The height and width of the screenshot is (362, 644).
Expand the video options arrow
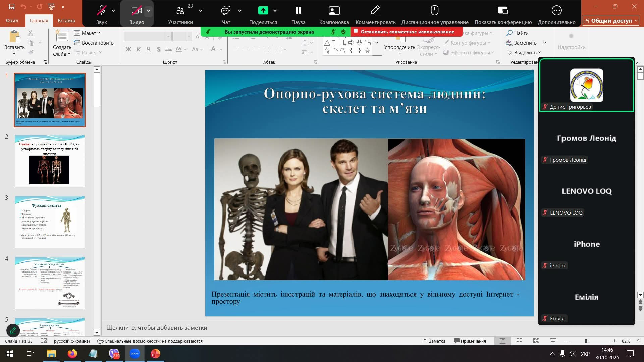pyautogui.click(x=149, y=11)
